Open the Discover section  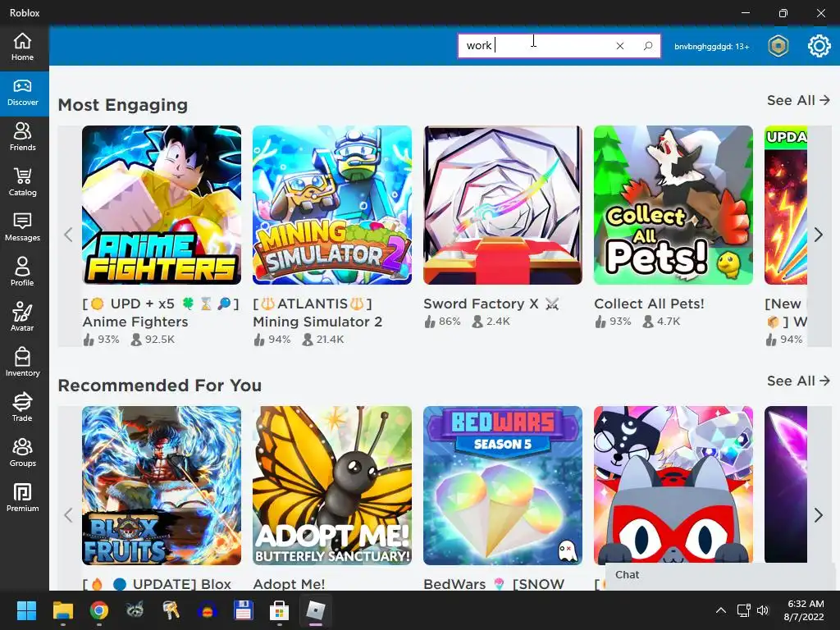click(22, 94)
